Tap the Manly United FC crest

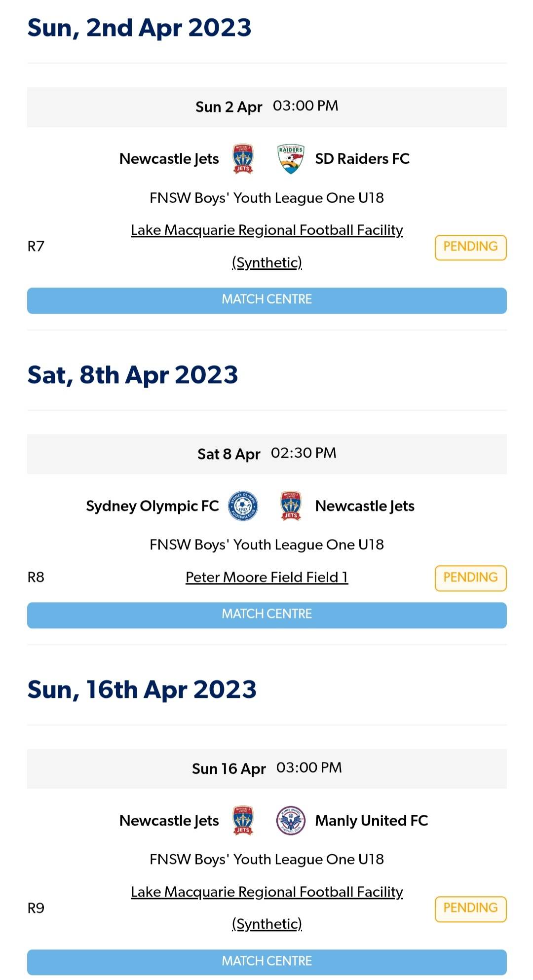[x=291, y=821]
